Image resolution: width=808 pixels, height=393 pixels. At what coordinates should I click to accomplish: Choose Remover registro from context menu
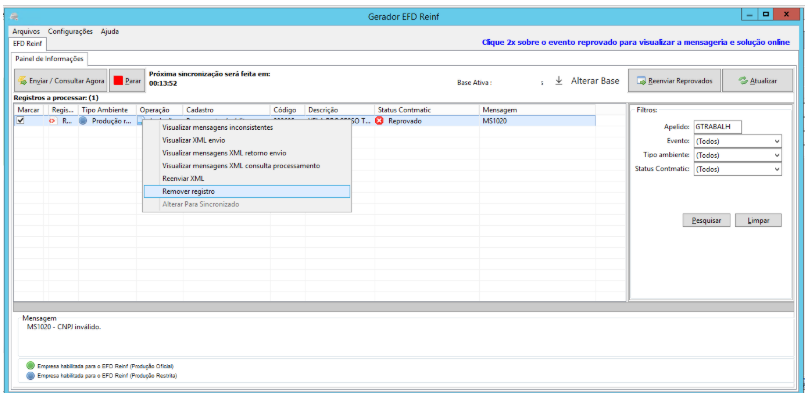[247, 191]
